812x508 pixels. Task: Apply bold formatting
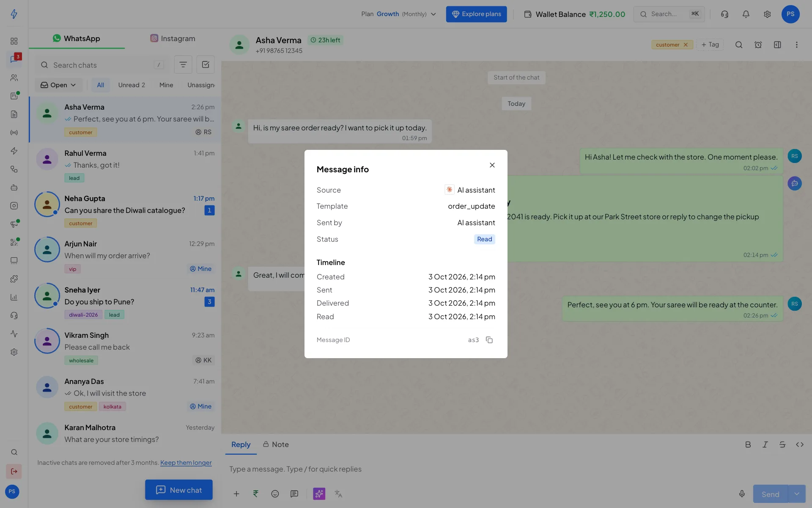click(748, 444)
